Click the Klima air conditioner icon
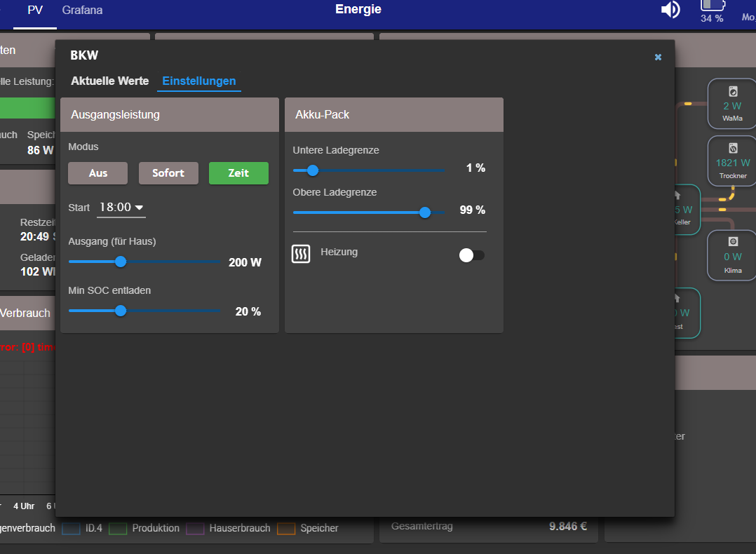Screen dimensions: 756x554 click(x=733, y=242)
